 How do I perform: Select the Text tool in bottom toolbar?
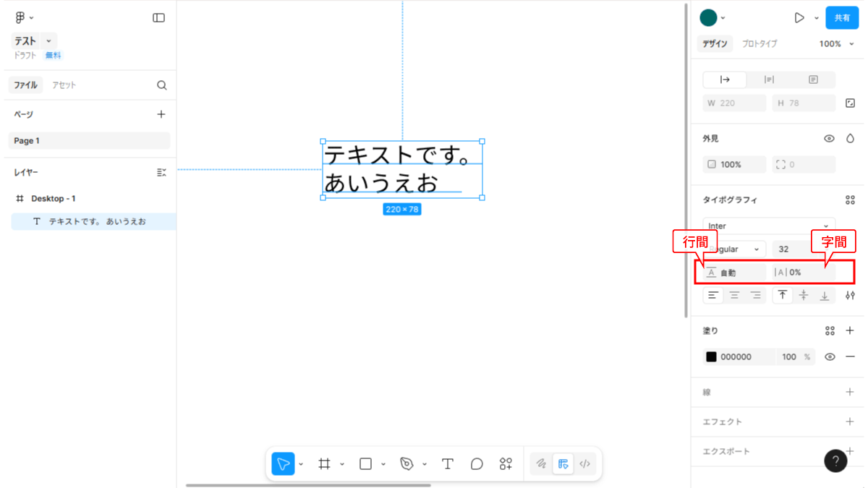click(448, 464)
